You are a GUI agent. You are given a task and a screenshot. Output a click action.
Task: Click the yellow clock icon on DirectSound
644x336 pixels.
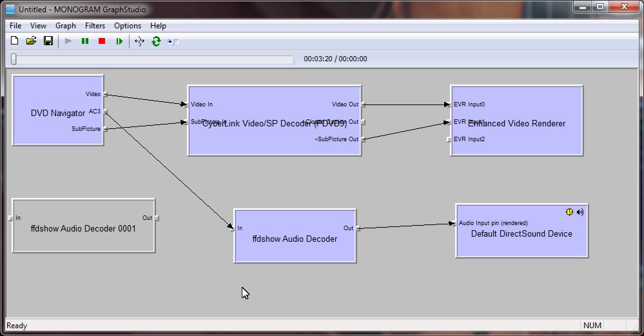tap(569, 212)
